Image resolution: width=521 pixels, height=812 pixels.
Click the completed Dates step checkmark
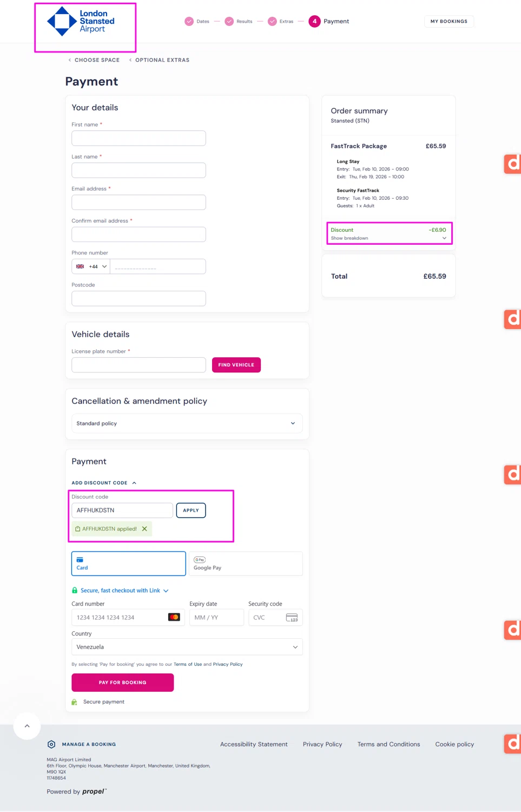(x=189, y=22)
